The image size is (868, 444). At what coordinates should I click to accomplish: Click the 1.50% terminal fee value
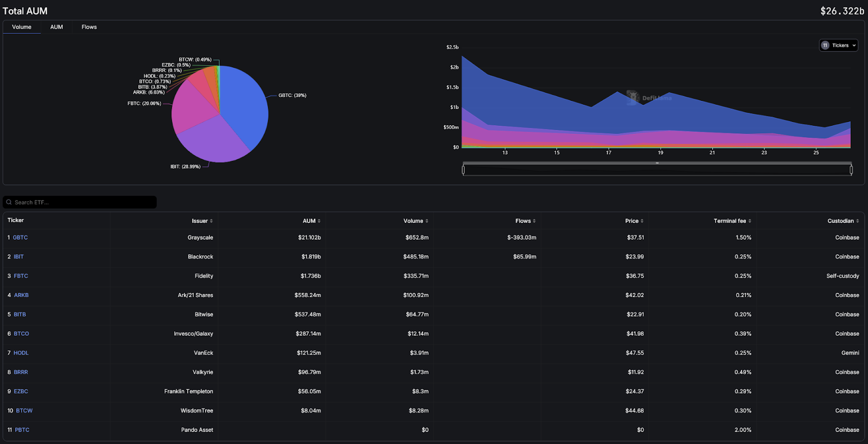tap(743, 237)
